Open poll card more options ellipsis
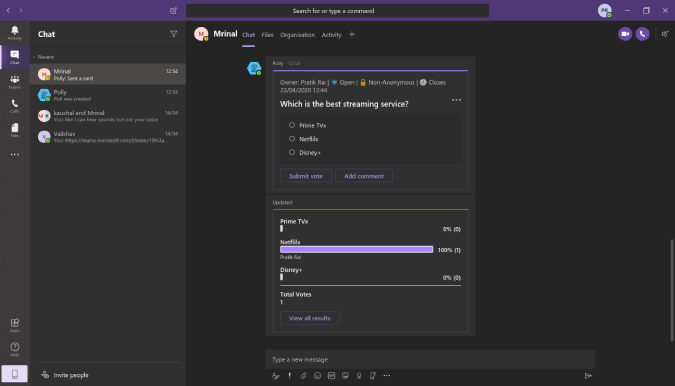This screenshot has height=386, width=675. (x=456, y=100)
